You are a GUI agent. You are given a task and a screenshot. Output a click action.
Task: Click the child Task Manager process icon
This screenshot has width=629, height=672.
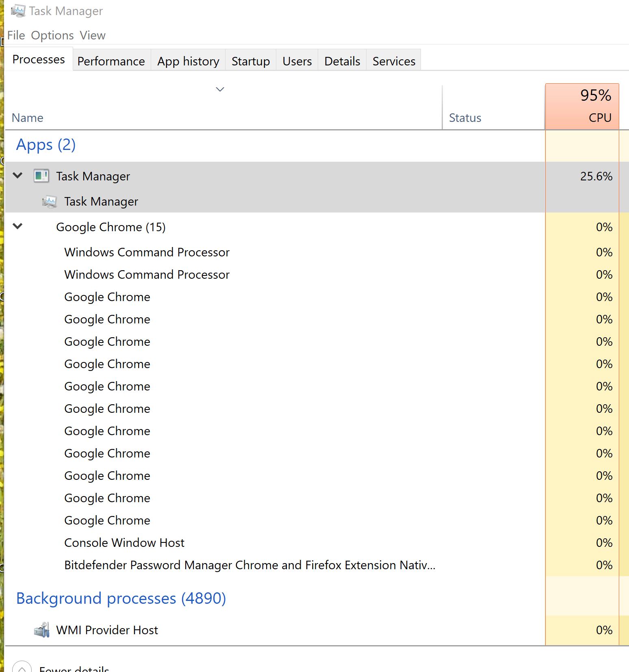50,202
